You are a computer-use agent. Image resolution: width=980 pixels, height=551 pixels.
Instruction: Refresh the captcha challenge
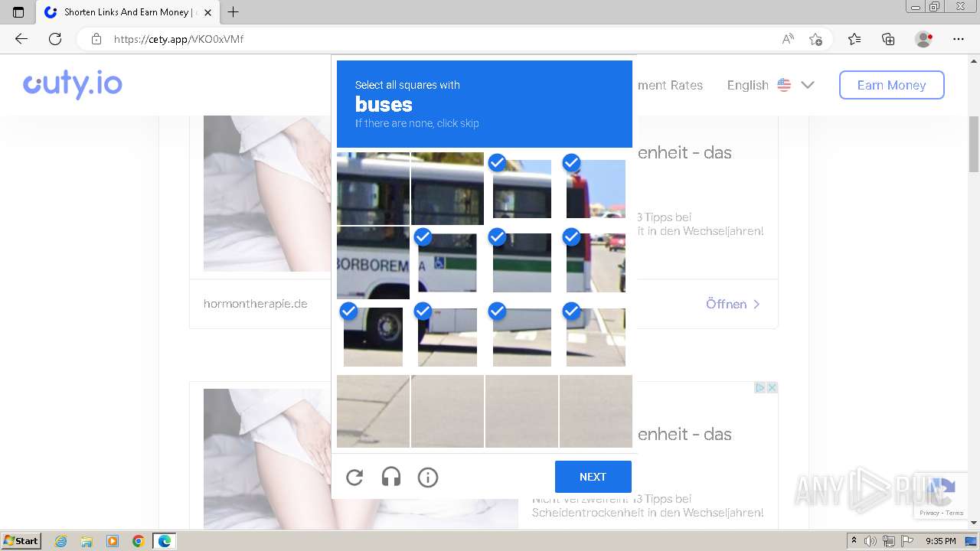click(354, 478)
